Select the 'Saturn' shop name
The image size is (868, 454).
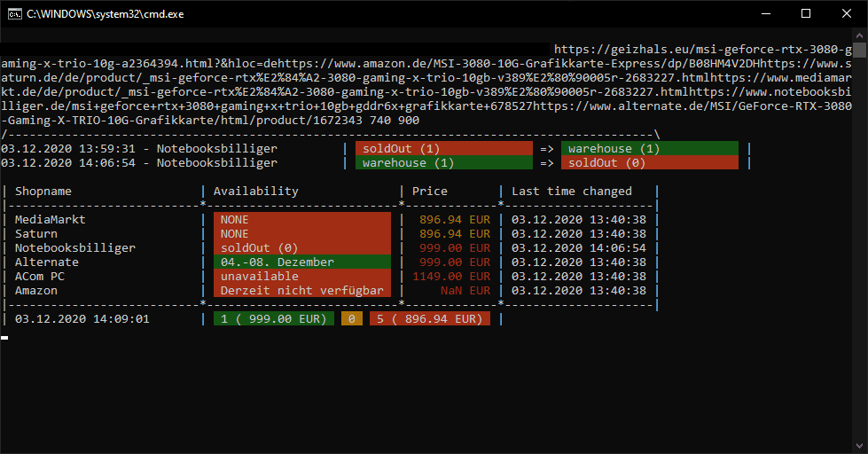tap(36, 233)
